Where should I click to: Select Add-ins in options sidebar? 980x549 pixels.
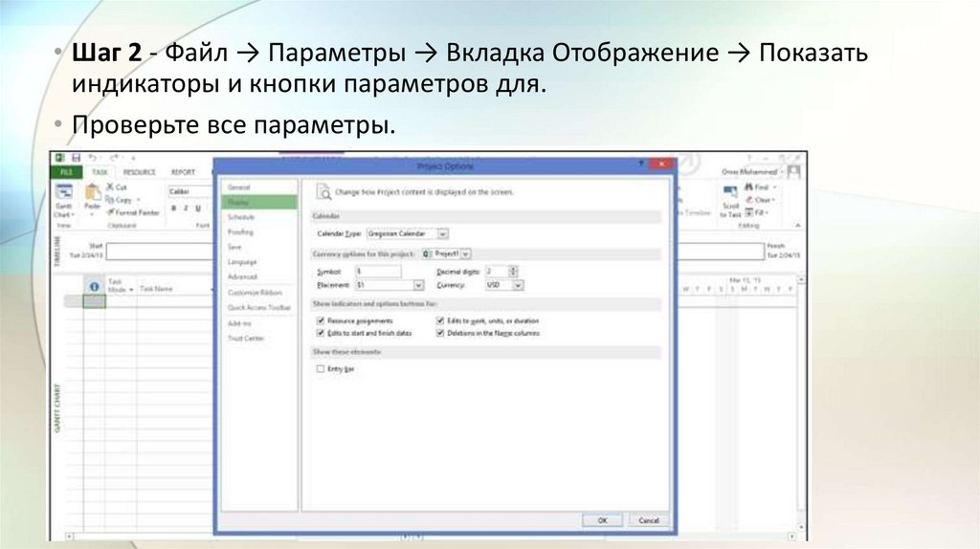pos(258,323)
